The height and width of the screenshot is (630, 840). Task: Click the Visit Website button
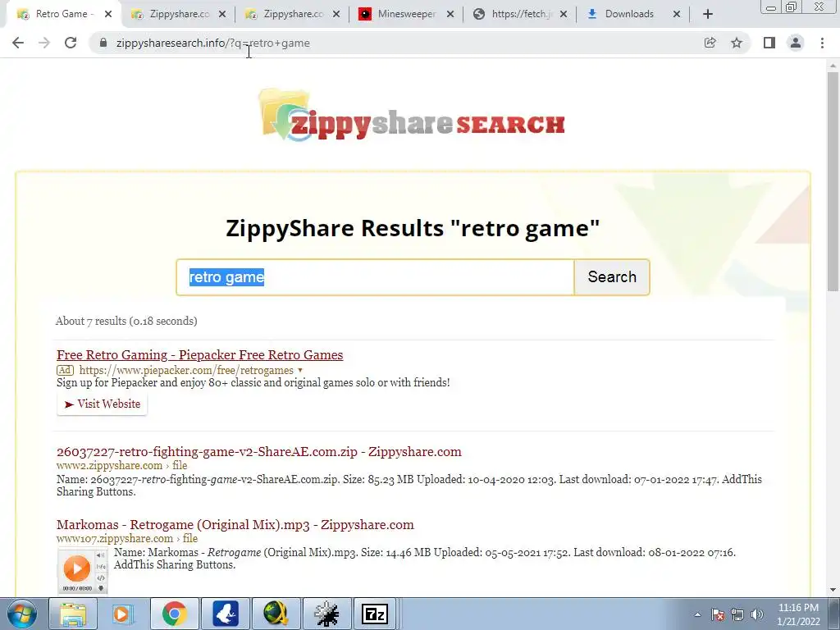click(103, 404)
